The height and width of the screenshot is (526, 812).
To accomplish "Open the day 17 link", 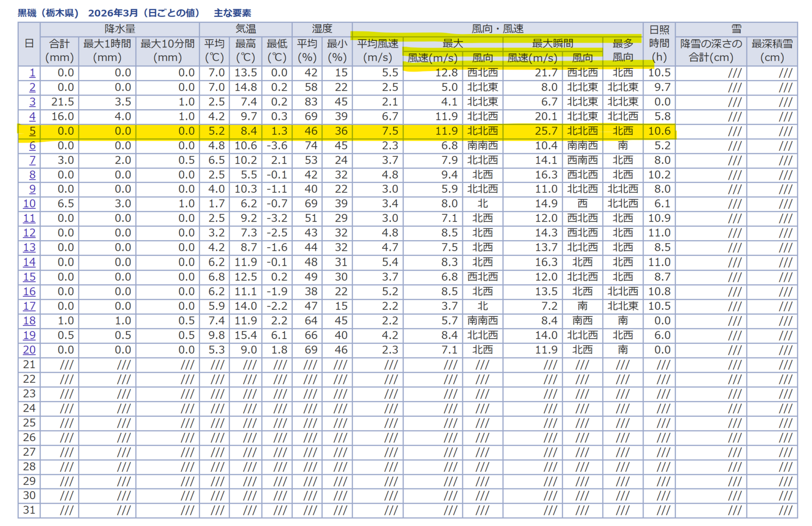I will pyautogui.click(x=29, y=306).
